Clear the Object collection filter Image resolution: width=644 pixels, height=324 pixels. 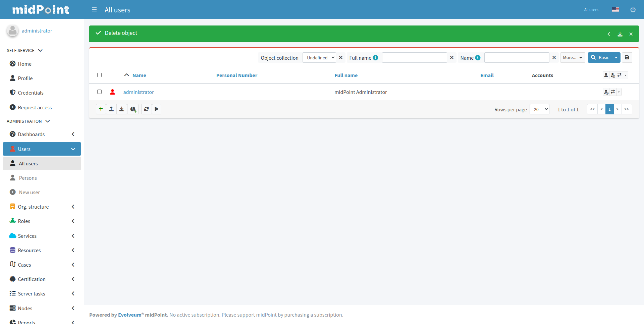coord(341,58)
